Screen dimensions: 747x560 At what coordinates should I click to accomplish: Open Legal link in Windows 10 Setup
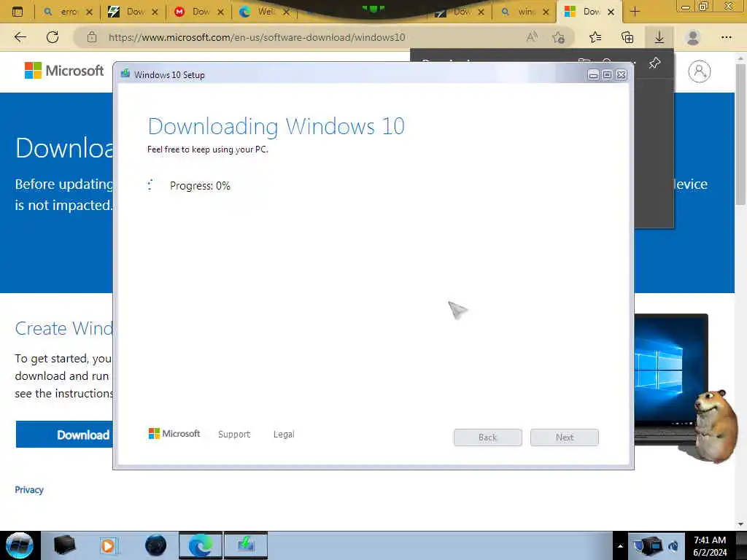pos(284,435)
